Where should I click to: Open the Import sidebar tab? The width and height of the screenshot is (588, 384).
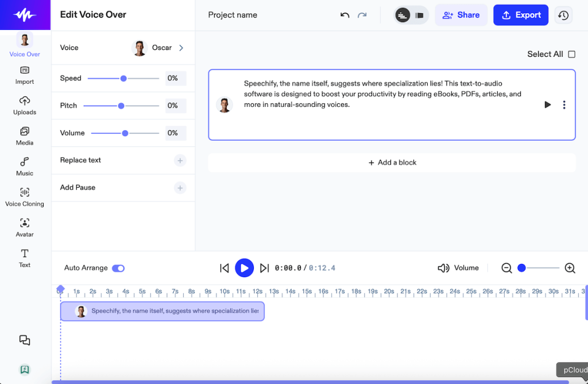coord(25,75)
